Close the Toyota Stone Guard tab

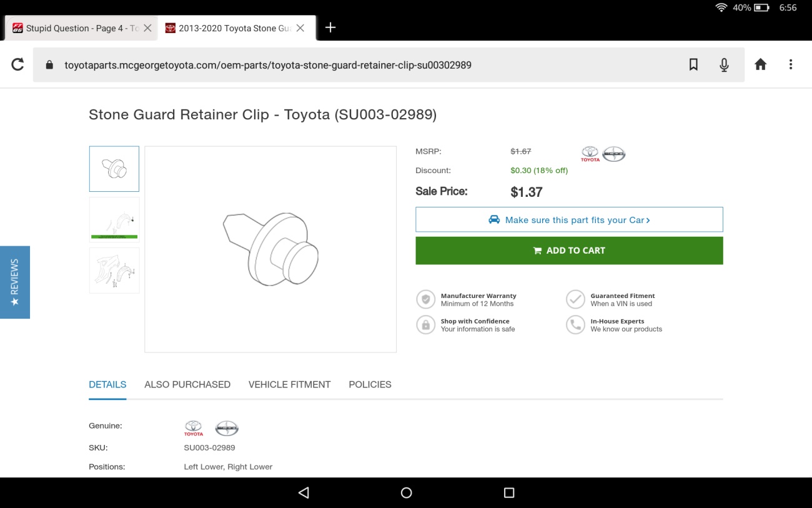coord(300,28)
